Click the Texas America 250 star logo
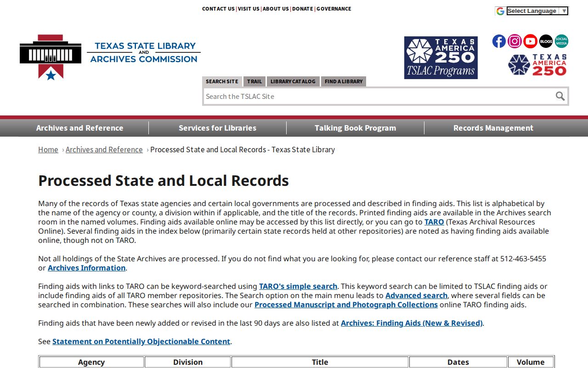The width and height of the screenshot is (588, 368). click(537, 65)
